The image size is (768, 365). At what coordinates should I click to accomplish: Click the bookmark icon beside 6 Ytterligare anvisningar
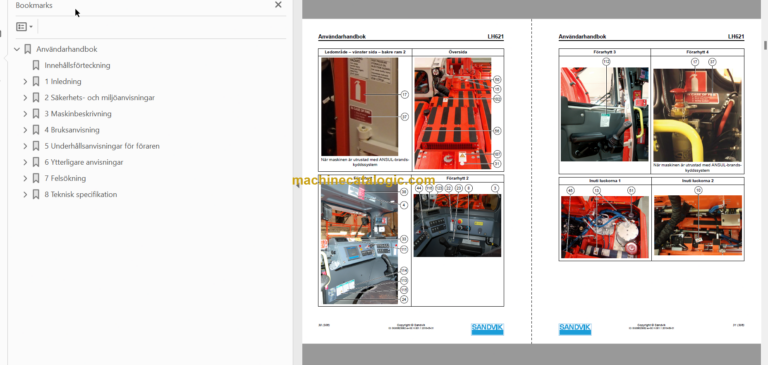click(x=36, y=162)
